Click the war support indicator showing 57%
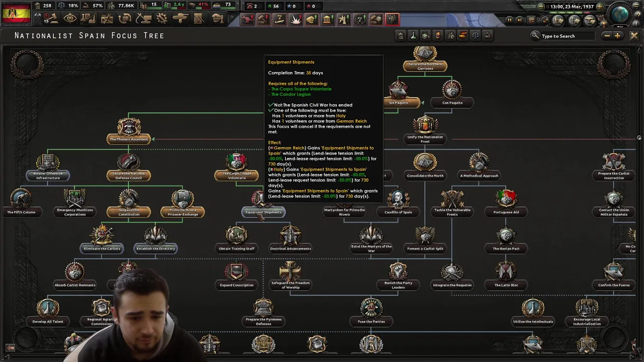 click(x=93, y=6)
